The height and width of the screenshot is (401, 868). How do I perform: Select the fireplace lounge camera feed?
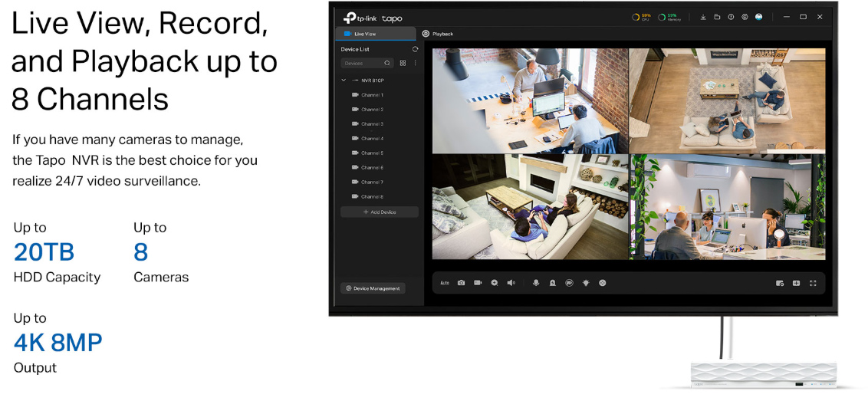click(x=531, y=207)
